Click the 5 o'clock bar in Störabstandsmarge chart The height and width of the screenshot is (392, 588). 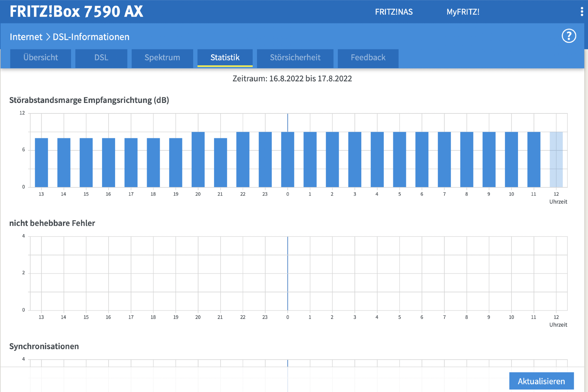pyautogui.click(x=400, y=159)
